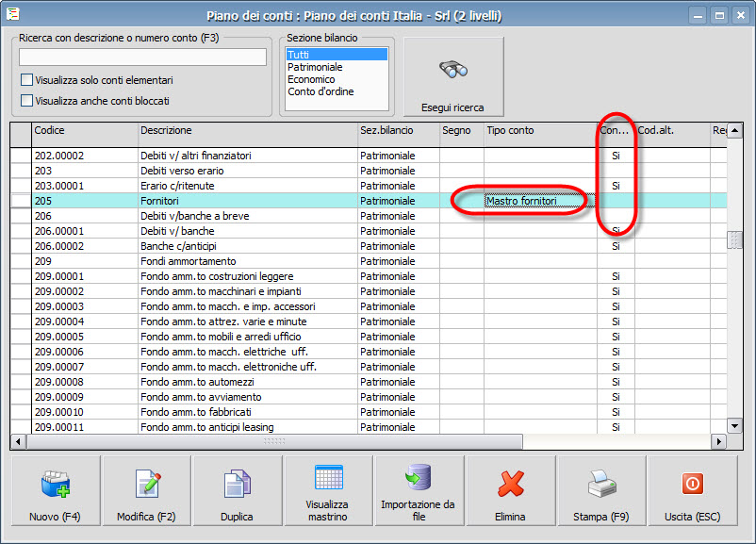This screenshot has height=544, width=756.
Task: Sort by Segno column header
Action: [x=461, y=135]
